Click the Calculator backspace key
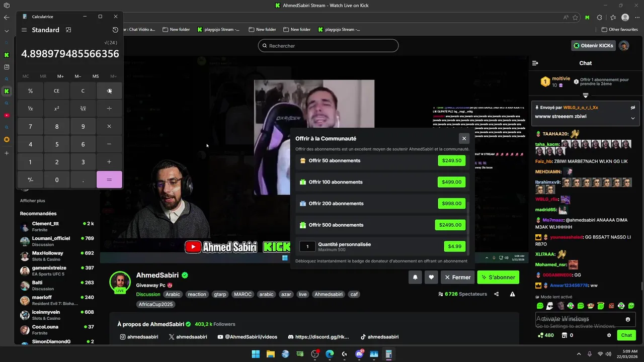Image resolution: width=644 pixels, height=362 pixels. click(109, 91)
